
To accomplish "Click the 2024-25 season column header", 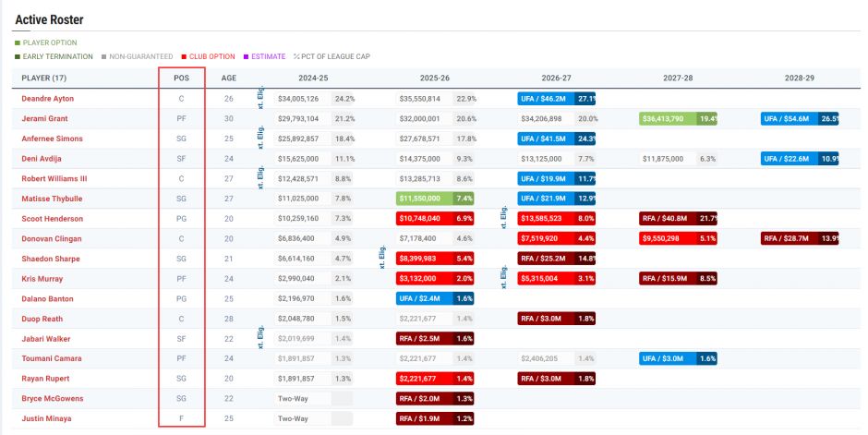I will click(x=313, y=78).
